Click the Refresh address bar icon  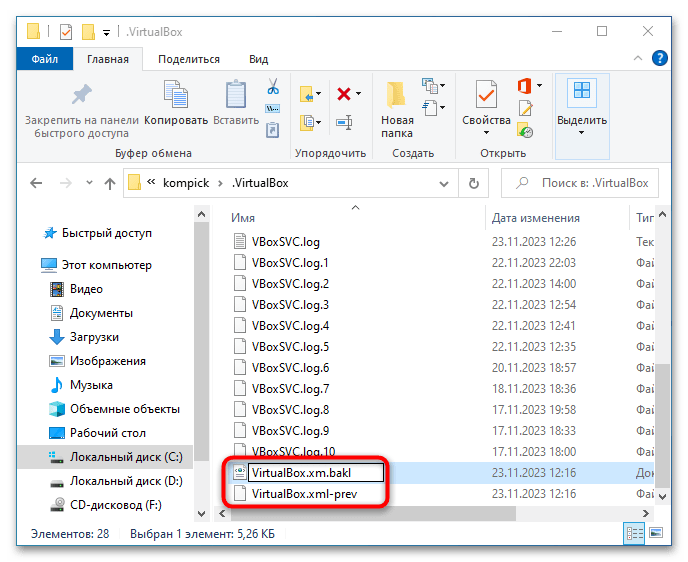point(473,183)
